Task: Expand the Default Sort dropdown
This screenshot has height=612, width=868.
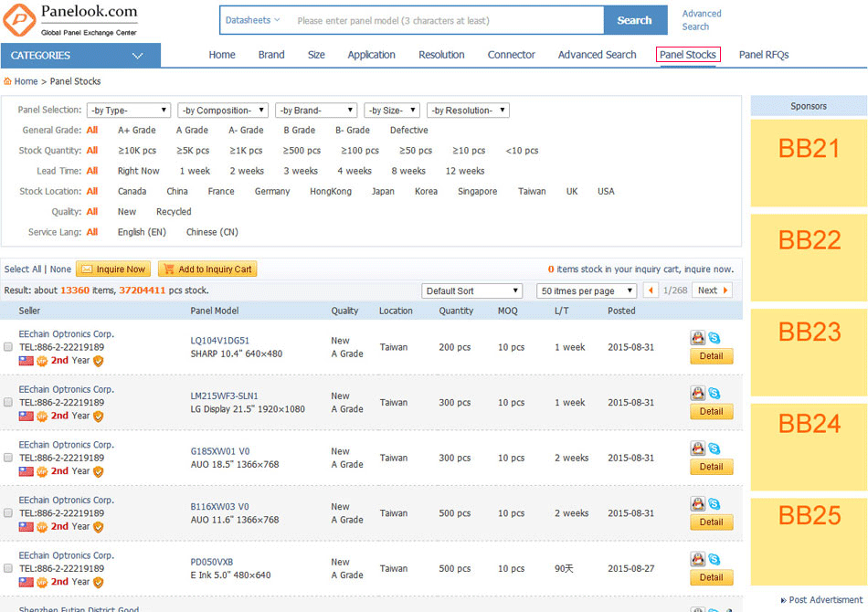Action: coord(471,290)
